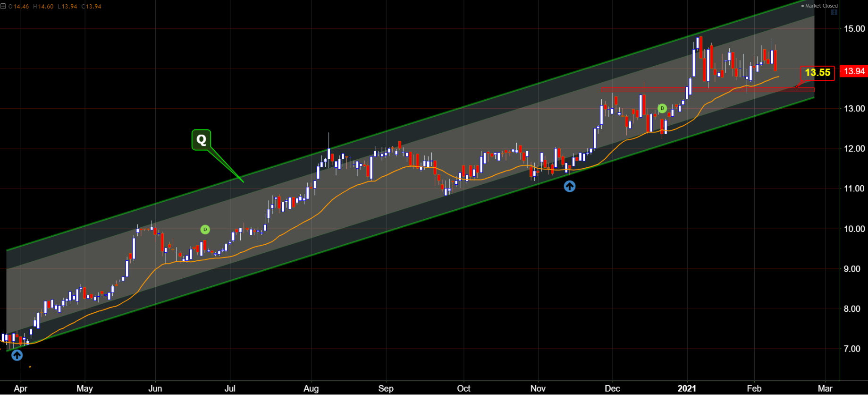Click the Apr label on time axis
This screenshot has width=868, height=395.
click(21, 389)
